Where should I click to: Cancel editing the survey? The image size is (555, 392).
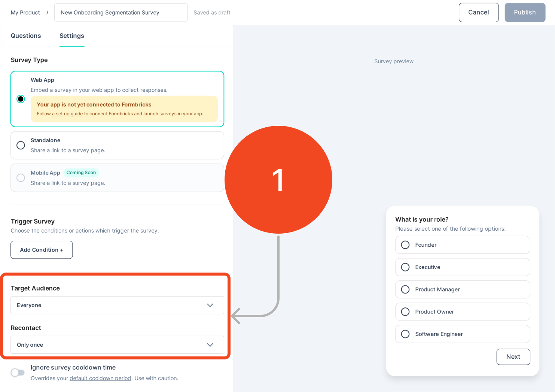pos(479,12)
